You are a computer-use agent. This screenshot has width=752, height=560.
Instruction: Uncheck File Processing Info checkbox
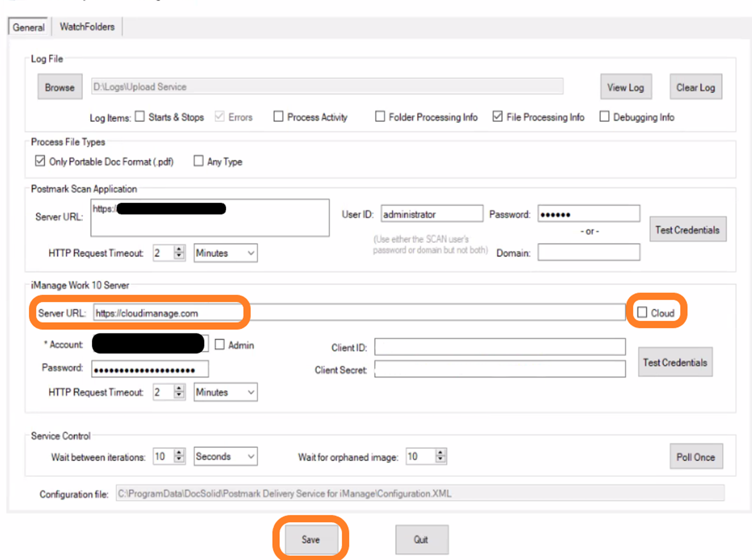(x=497, y=116)
